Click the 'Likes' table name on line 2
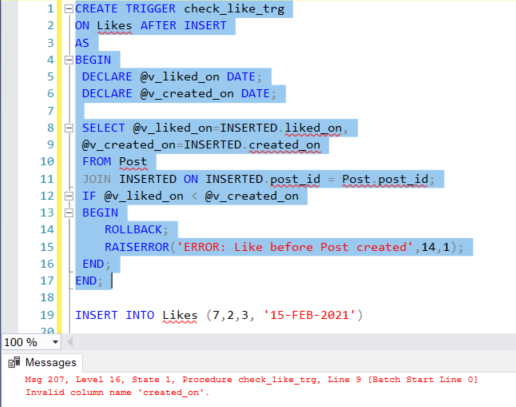This screenshot has height=407, width=516. tap(114, 26)
